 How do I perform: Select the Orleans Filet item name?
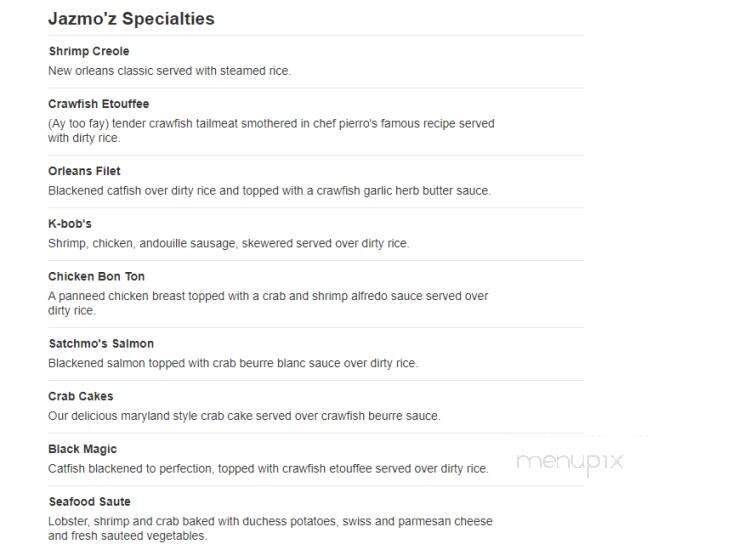click(84, 171)
